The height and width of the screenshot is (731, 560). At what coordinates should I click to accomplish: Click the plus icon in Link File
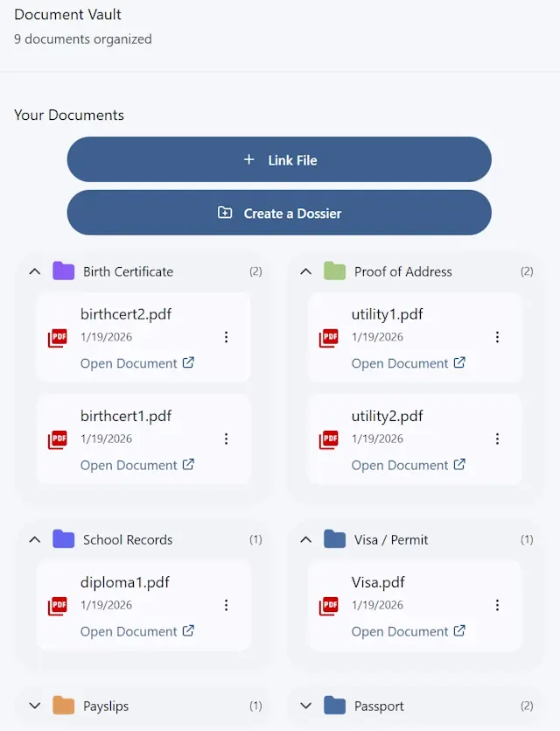coord(249,159)
